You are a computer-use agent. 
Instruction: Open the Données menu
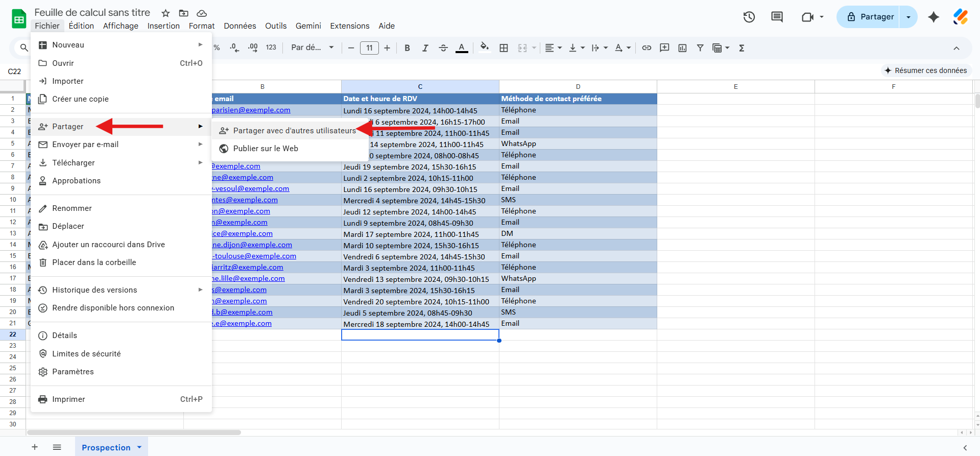click(x=240, y=26)
